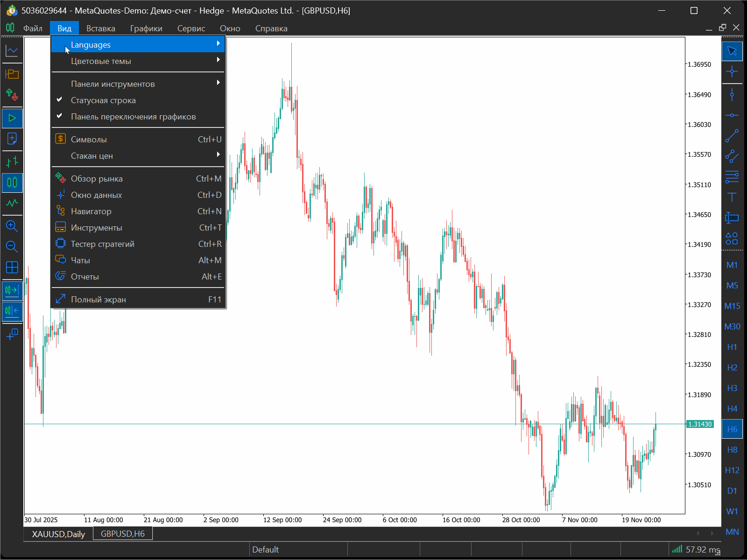Open the Справка menu
The image size is (747, 560).
pos(271,28)
